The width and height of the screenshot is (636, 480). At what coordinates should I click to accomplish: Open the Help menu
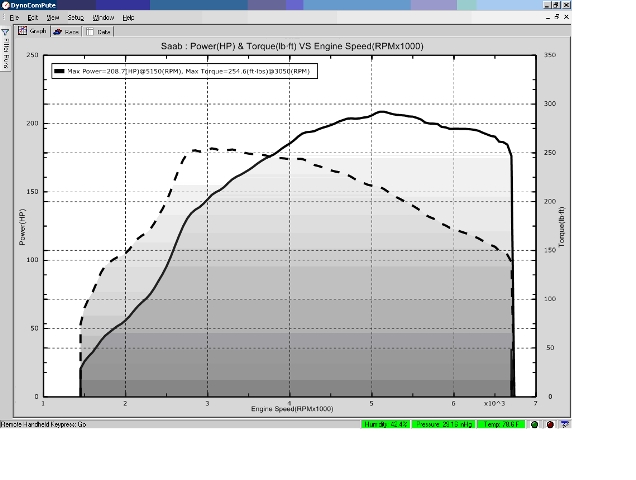128,18
